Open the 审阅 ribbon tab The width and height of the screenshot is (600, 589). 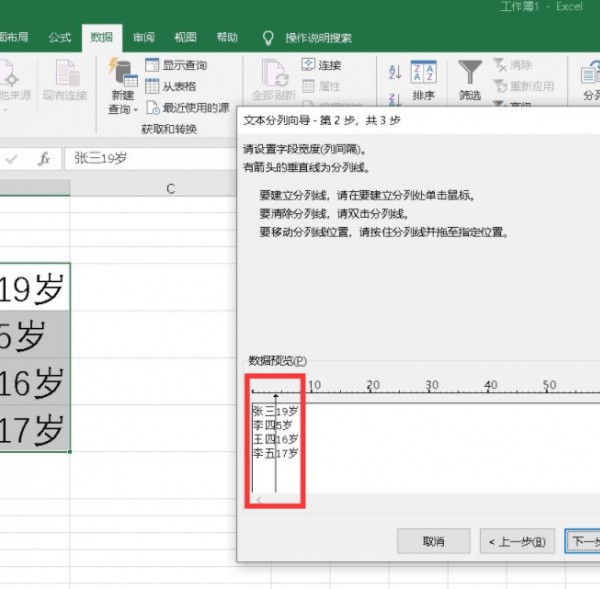point(143,38)
